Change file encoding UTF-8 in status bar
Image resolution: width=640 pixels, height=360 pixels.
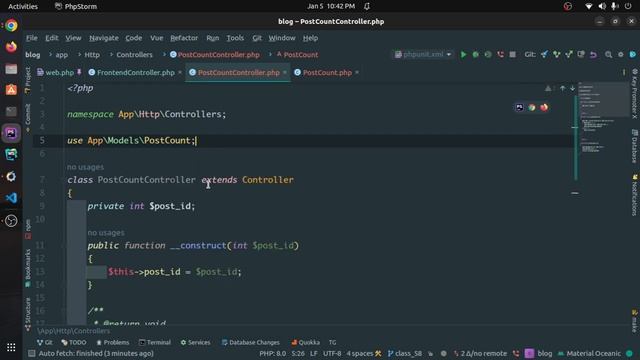coord(332,353)
